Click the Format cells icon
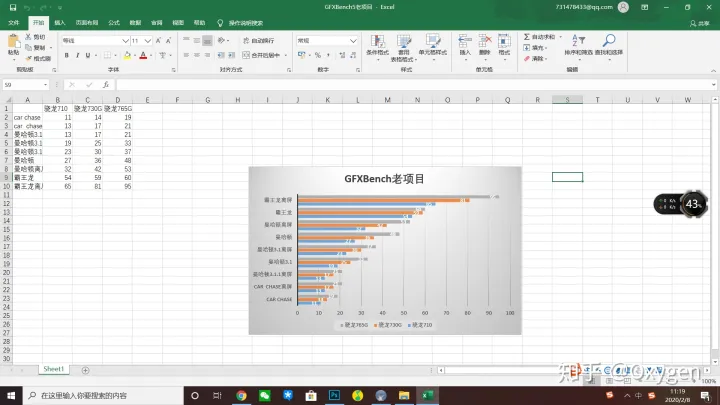Screen dimensions: 720x405 504,41
